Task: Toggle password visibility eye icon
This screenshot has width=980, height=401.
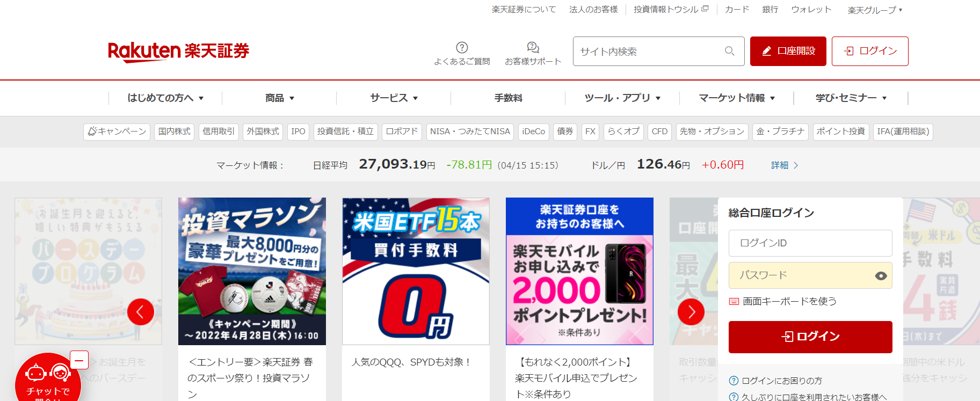Action: tap(881, 275)
